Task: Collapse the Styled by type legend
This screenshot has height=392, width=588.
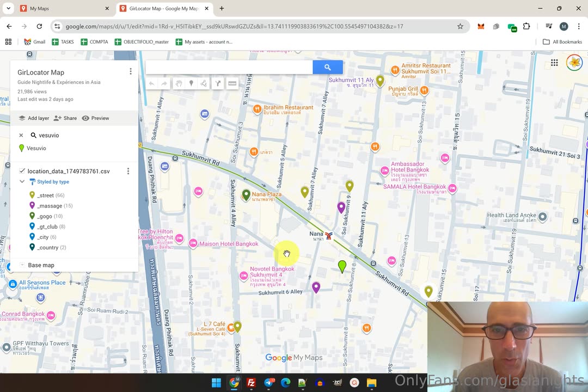Action: point(22,181)
